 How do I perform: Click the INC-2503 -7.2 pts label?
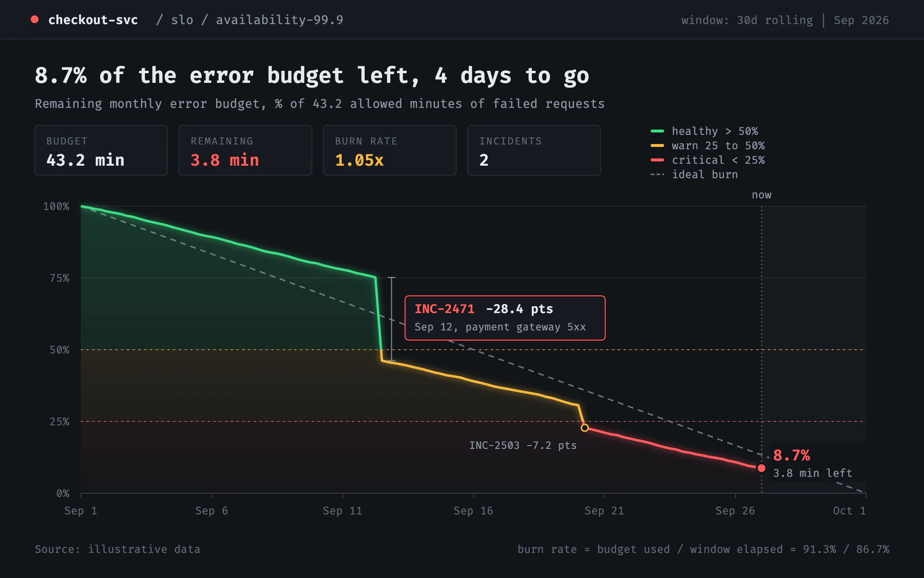coord(523,445)
